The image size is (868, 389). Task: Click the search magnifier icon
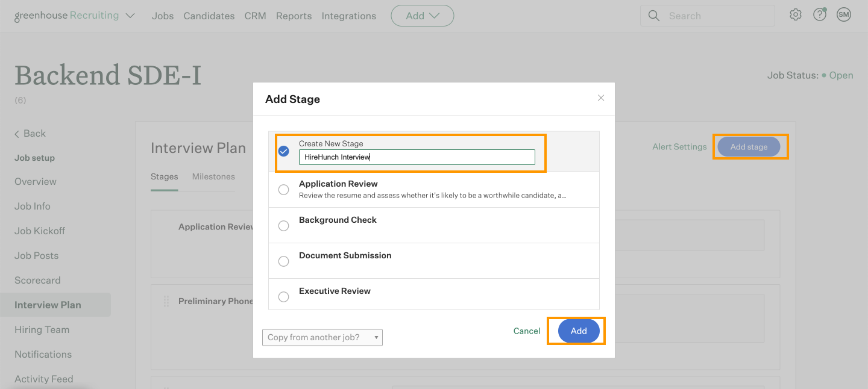tap(653, 16)
